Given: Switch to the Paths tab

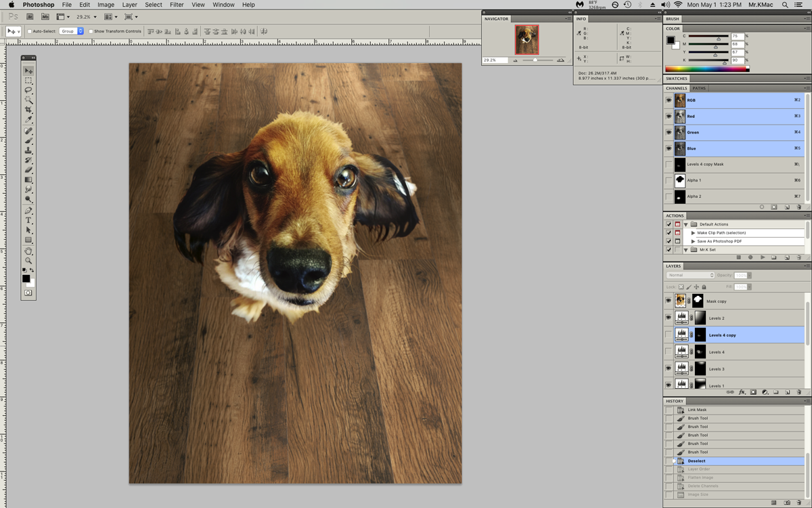Looking at the screenshot, I should (x=699, y=88).
